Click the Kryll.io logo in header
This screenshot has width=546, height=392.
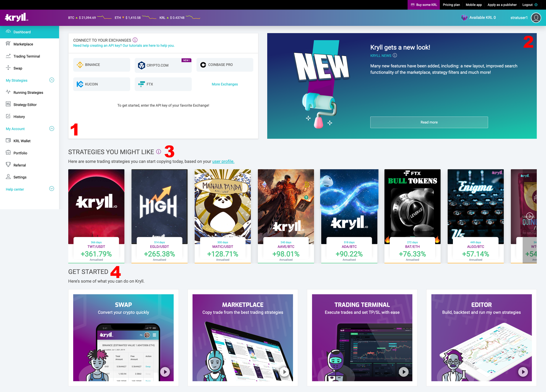pos(17,17)
